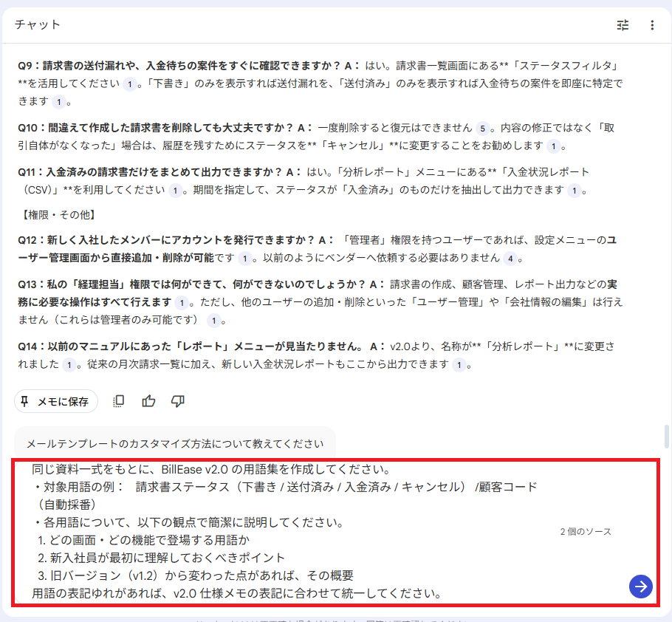Image resolution: width=672 pixels, height=622 pixels.
Task: Open citation 5 in the Q10 answer
Action: tap(482, 129)
